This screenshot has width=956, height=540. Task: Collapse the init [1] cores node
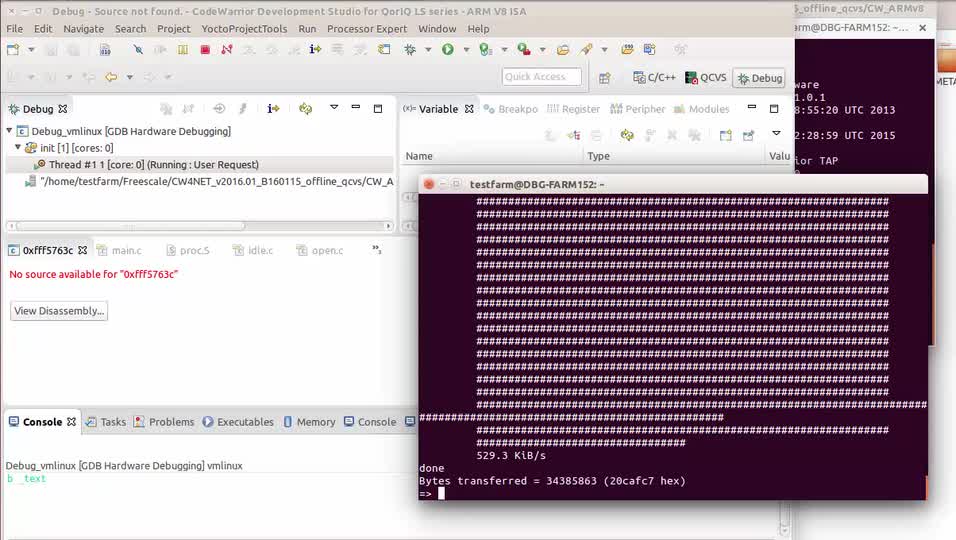[18, 148]
